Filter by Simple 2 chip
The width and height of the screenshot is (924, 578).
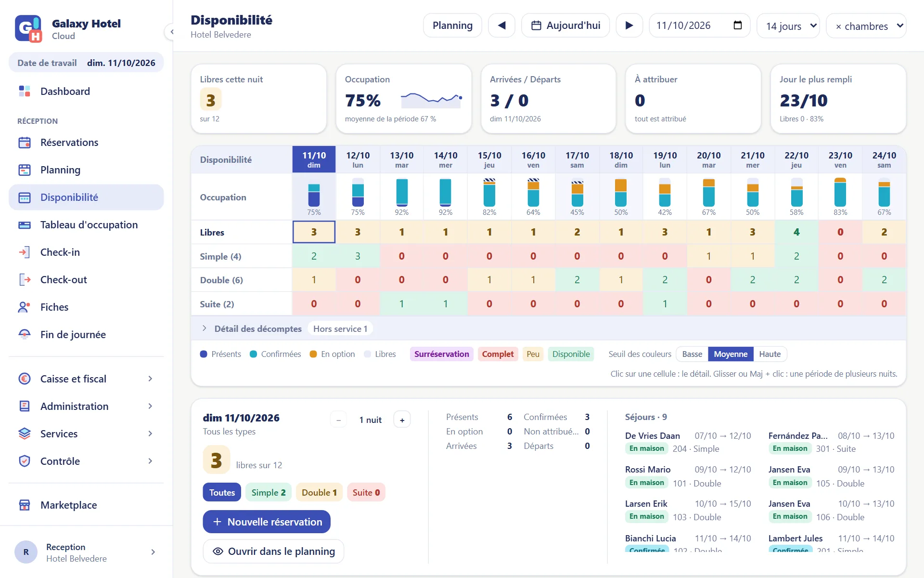(x=269, y=492)
